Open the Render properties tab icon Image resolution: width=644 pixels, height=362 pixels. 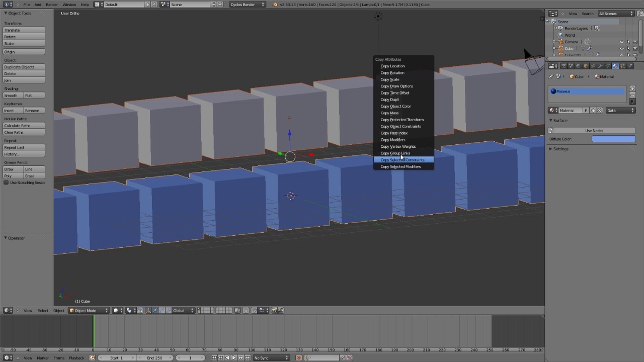click(x=564, y=66)
